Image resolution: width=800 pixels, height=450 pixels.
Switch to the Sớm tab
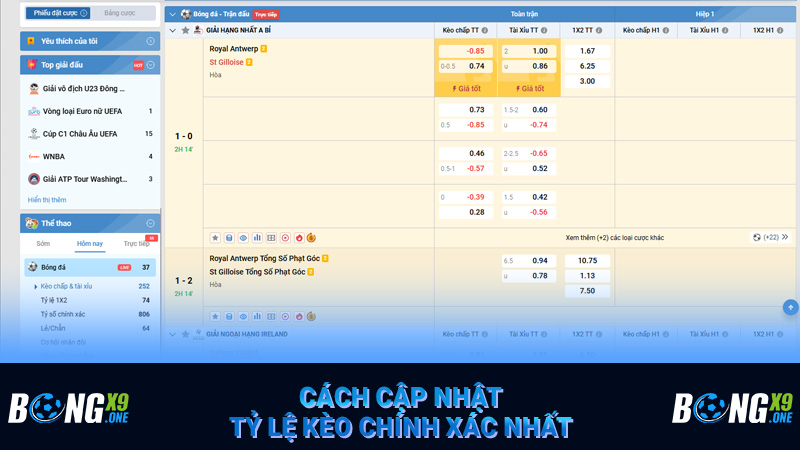coord(44,243)
